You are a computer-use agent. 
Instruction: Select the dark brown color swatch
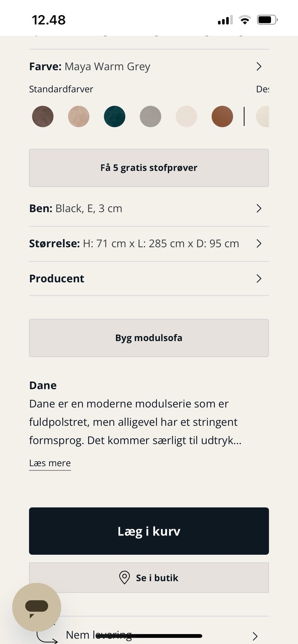(43, 117)
